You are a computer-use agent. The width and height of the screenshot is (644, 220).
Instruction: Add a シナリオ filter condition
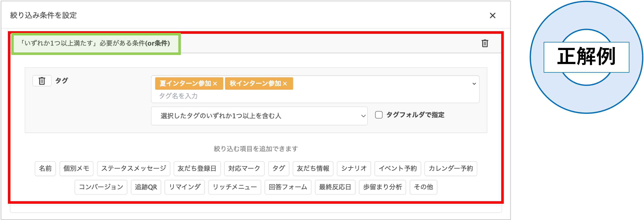354,169
